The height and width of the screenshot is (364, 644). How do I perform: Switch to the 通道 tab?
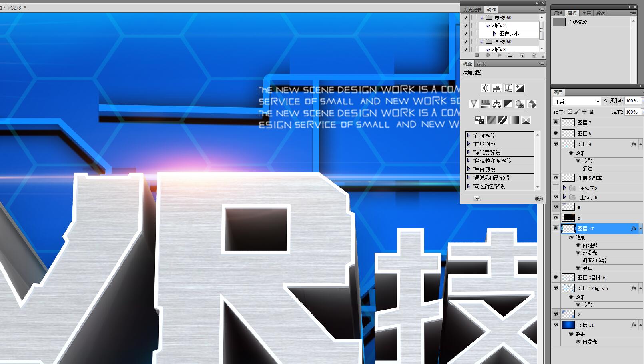point(558,13)
